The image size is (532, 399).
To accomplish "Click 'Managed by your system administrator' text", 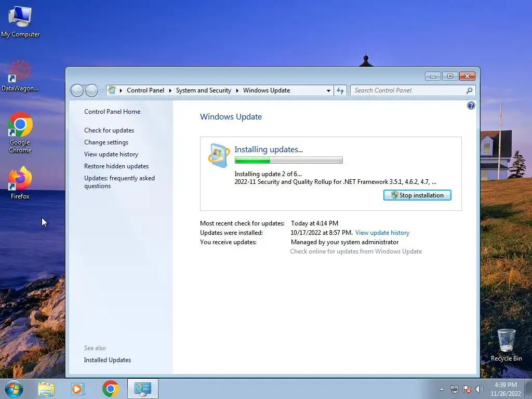I will click(x=345, y=242).
